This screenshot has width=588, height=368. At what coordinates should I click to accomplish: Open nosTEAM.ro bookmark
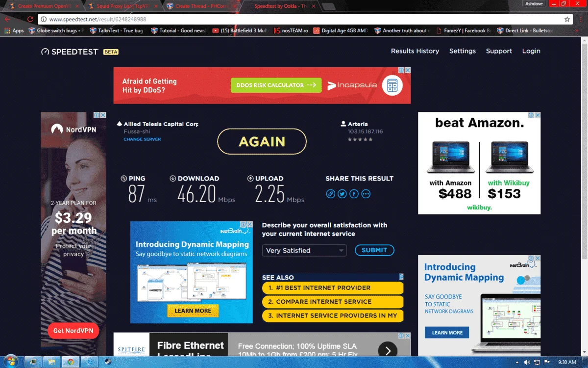click(x=292, y=30)
